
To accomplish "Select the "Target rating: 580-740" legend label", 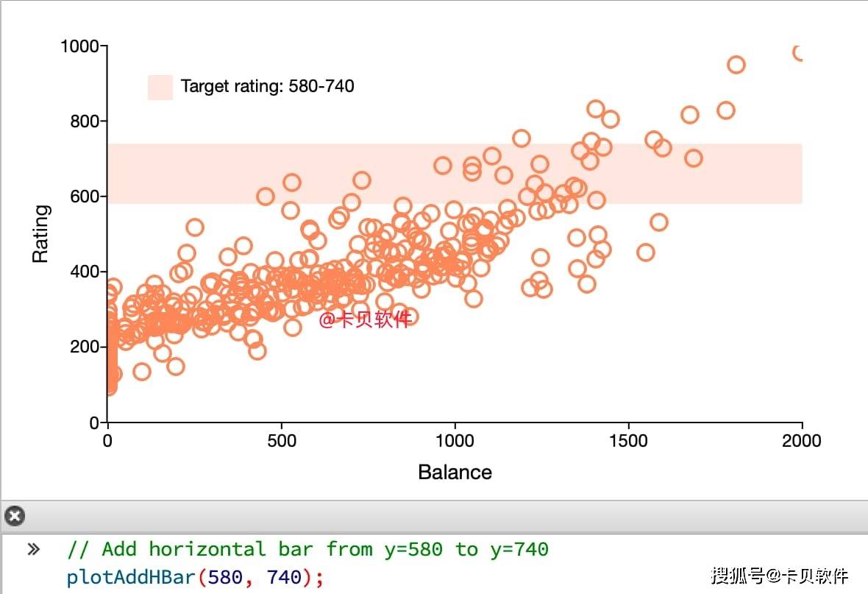I will pos(267,87).
